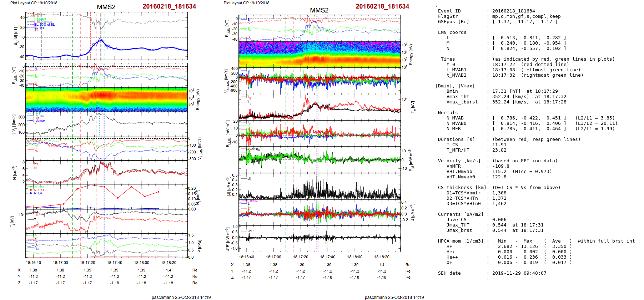Select the T_CS duration 11.91
Screen dimensions: 644x300
coord(499,145)
